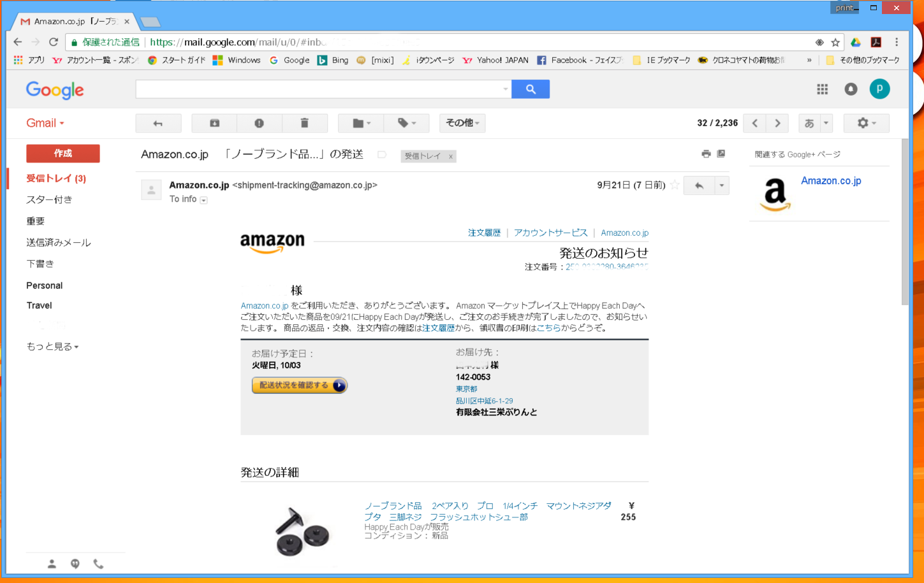Select the Amazon.co.jp browser tab
Screen dimensions: 924x583
[75, 21]
